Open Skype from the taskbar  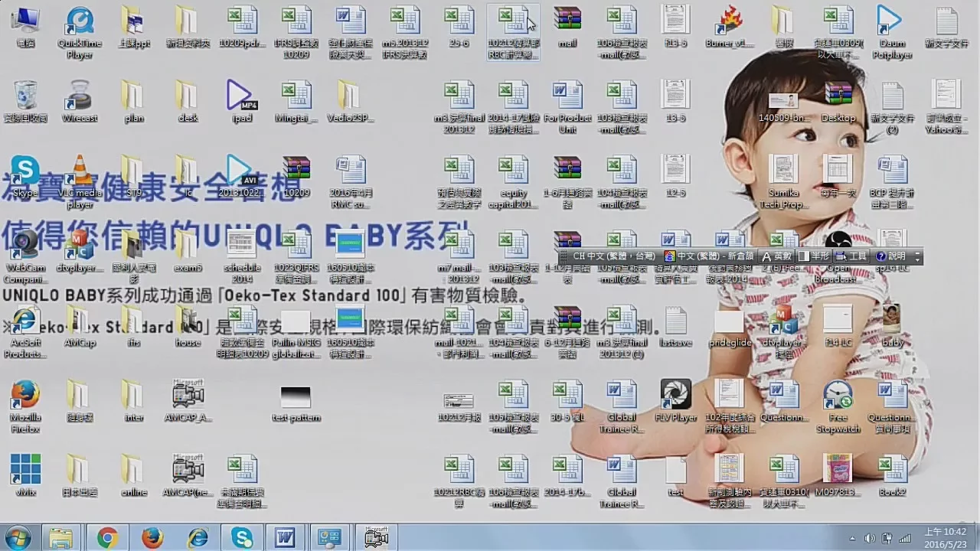[x=242, y=538]
